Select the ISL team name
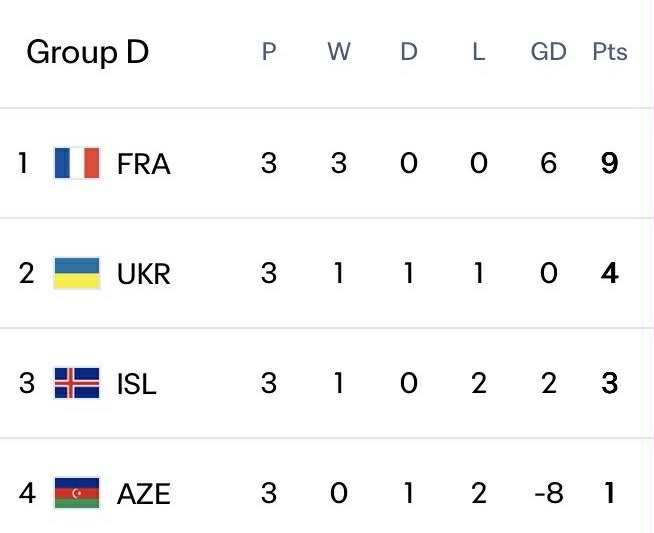The image size is (654, 533). click(x=137, y=384)
